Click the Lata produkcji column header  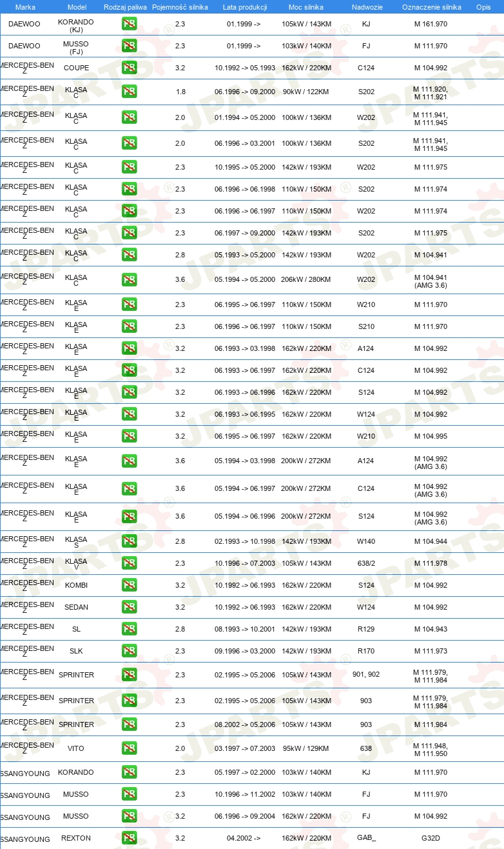pos(244,7)
